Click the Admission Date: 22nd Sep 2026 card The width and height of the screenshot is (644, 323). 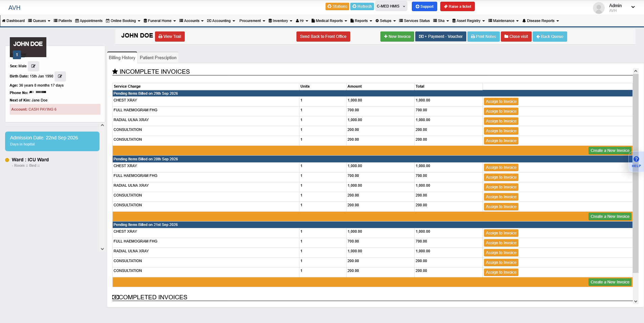pyautogui.click(x=52, y=141)
